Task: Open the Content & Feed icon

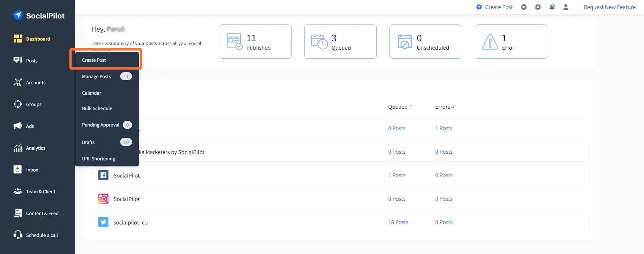Action: tap(18, 213)
